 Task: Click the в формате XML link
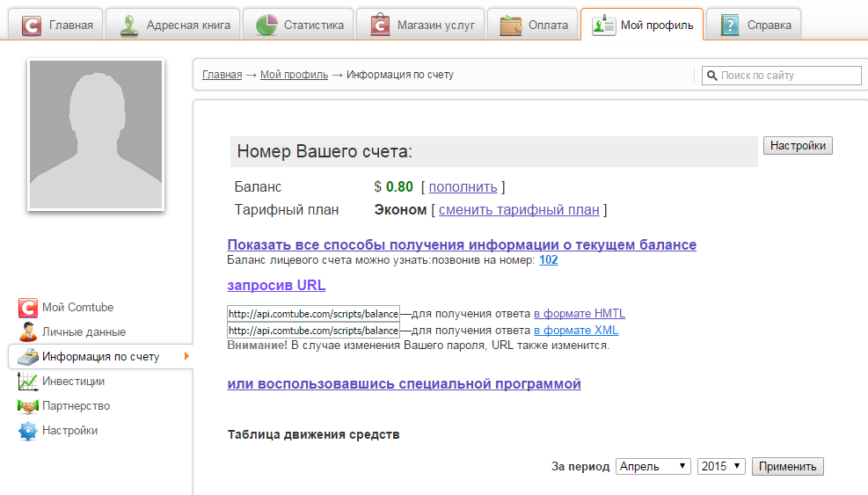click(576, 330)
